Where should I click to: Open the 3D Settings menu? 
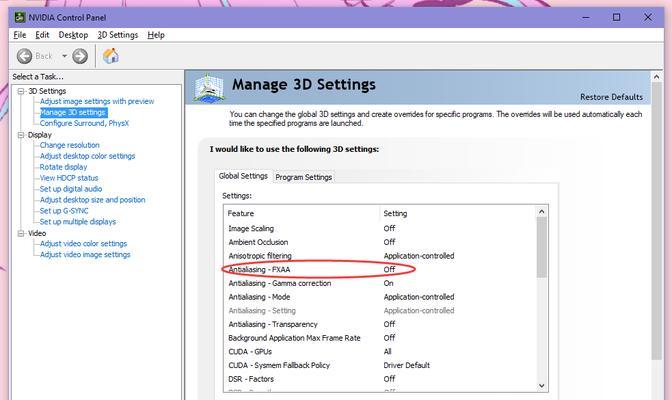pos(117,35)
